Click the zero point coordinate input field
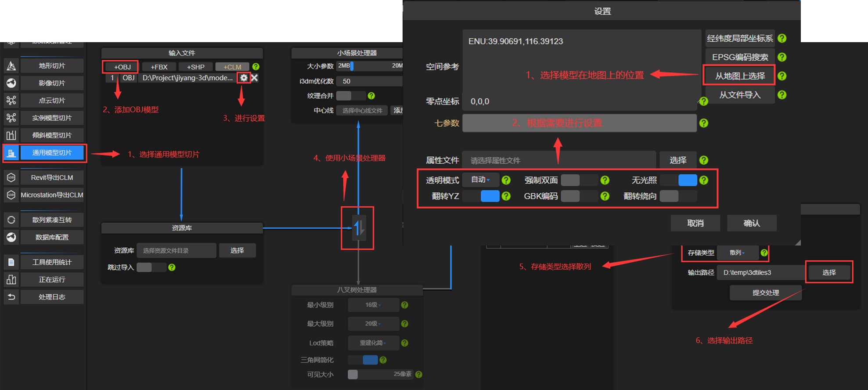The width and height of the screenshot is (868, 390). [x=580, y=101]
